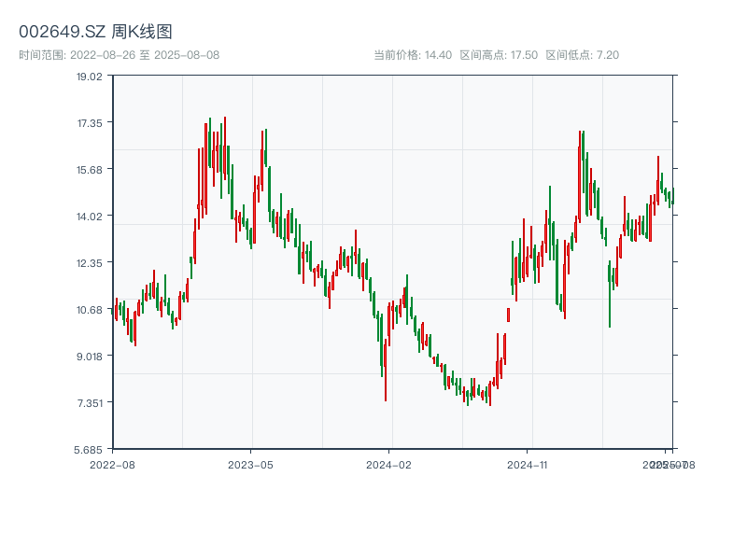747x560 pixels.
Task: Select the 2023-05 x-axis date label
Action: coord(250,464)
